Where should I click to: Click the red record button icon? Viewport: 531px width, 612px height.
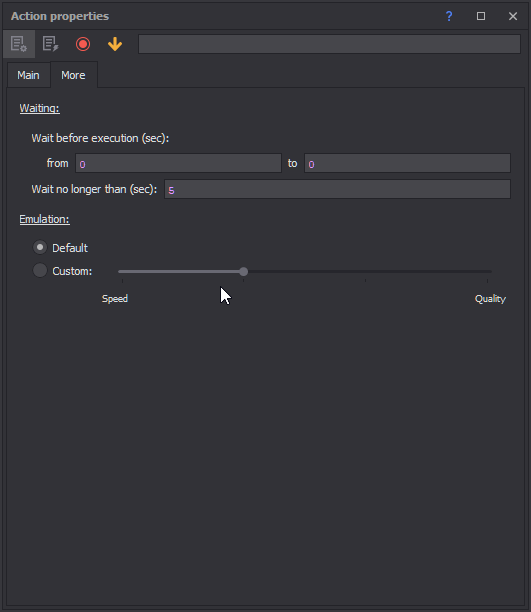tap(83, 44)
